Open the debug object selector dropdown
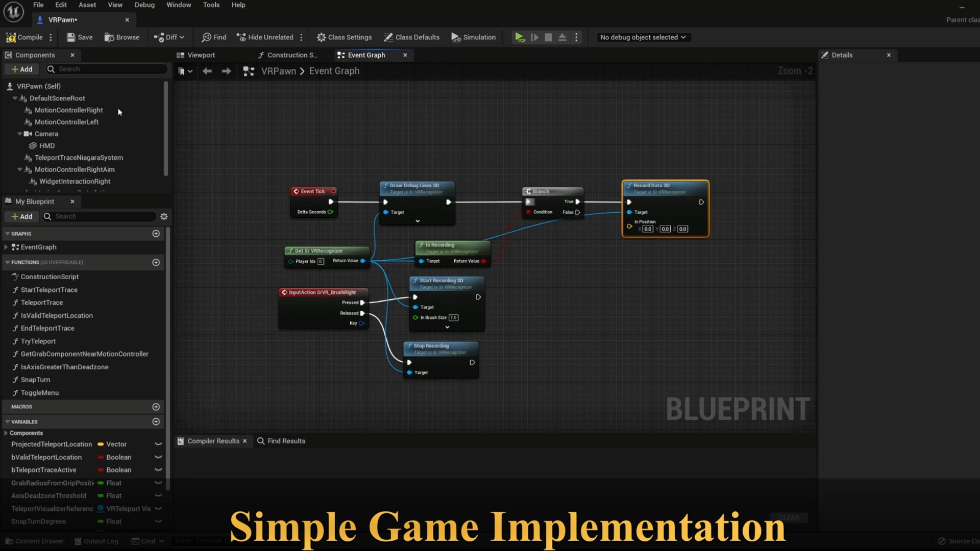The height and width of the screenshot is (551, 980). pos(643,37)
